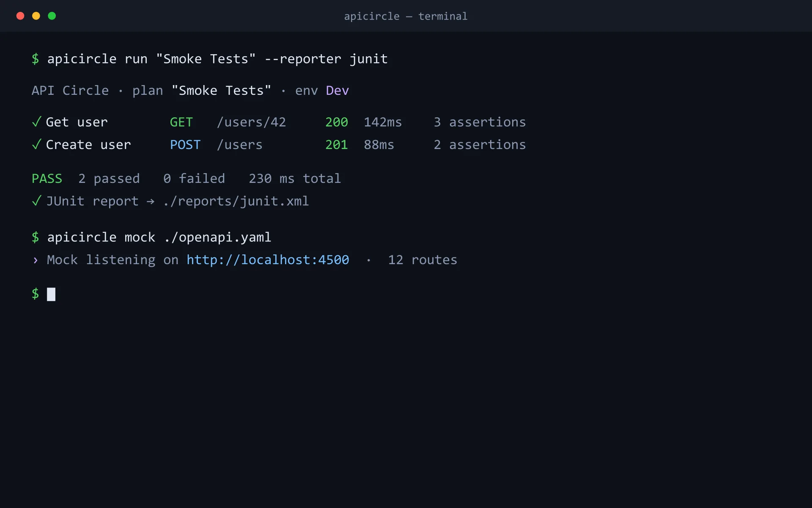Click the '/users/42' path
Image resolution: width=812 pixels, height=508 pixels.
pos(251,122)
